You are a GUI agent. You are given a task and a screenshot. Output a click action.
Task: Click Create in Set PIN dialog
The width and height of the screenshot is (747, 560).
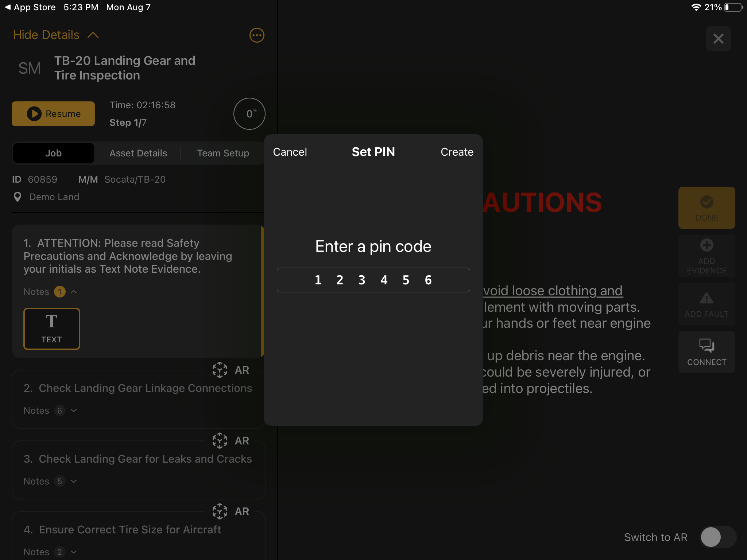pyautogui.click(x=457, y=152)
